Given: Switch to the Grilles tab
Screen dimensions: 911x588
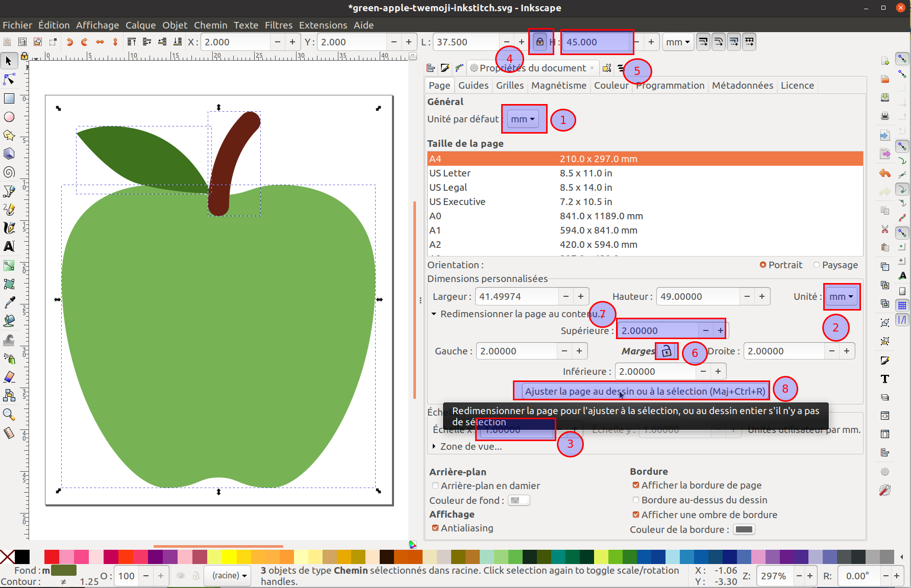Looking at the screenshot, I should coord(510,85).
